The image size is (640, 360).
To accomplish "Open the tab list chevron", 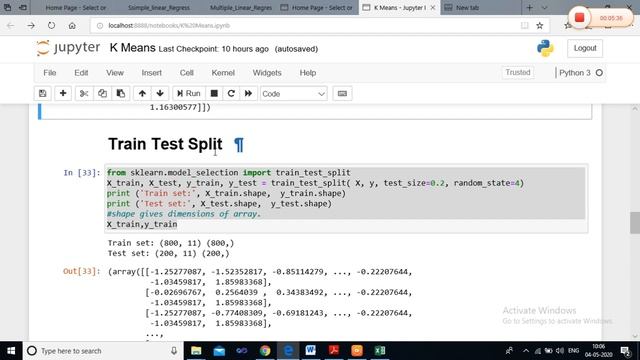I will click(544, 7).
